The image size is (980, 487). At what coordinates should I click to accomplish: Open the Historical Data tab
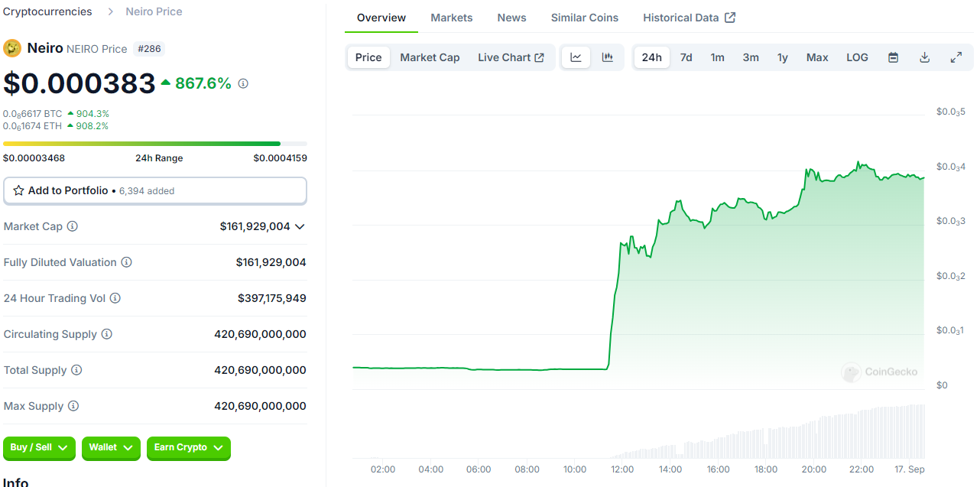click(x=689, y=18)
